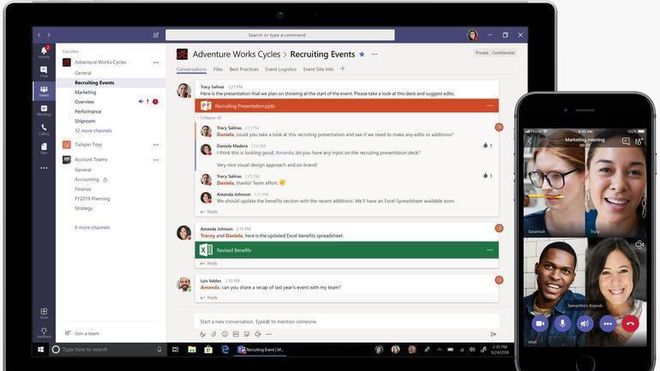
Task: Go forward with the right arrow in title bar
Action: click(x=49, y=35)
